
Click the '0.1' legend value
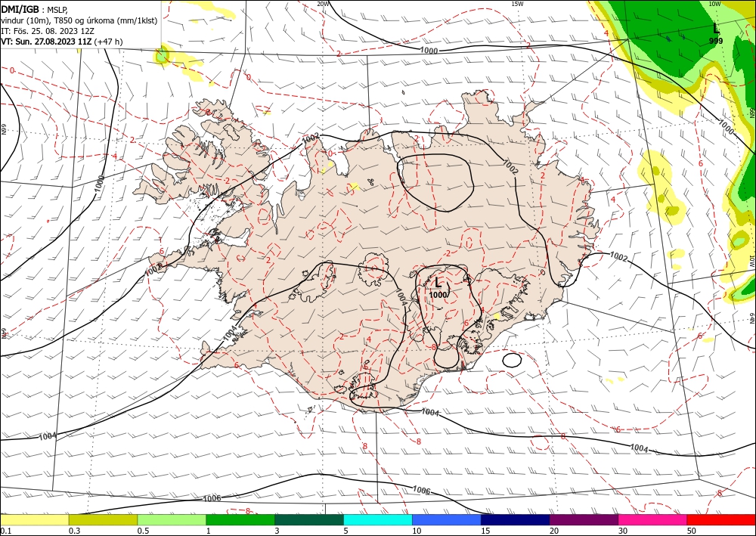(5, 531)
